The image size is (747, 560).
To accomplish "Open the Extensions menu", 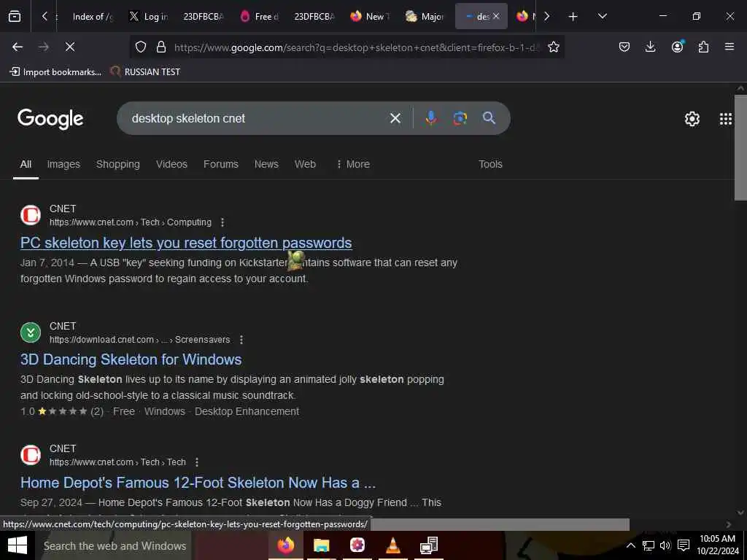I will coord(703,47).
